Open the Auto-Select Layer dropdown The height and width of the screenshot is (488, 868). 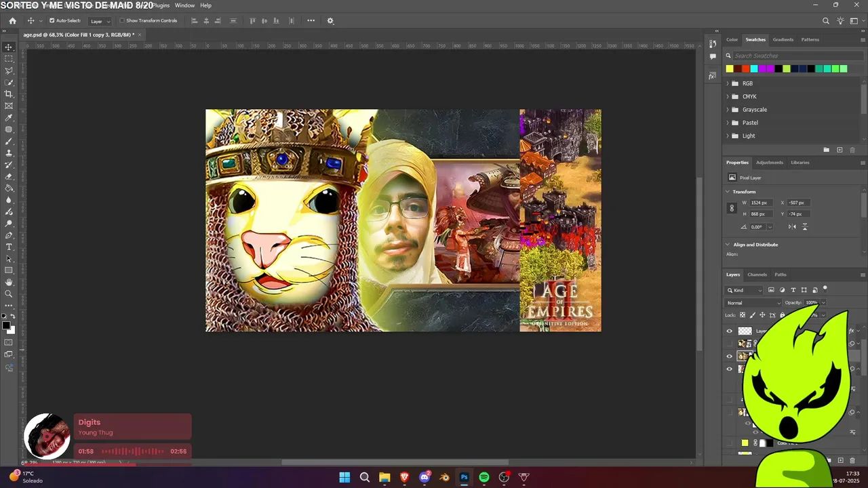coord(100,21)
